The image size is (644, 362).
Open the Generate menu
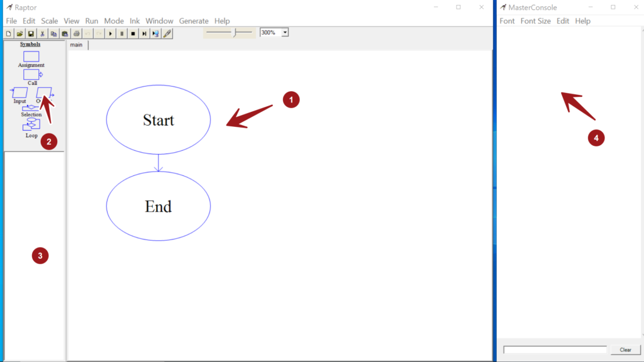[x=194, y=21]
